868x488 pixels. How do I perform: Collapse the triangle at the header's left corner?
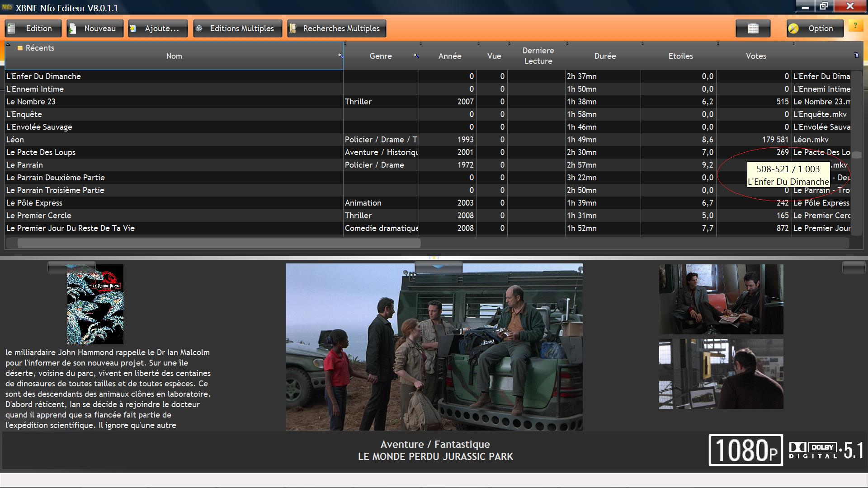click(8, 44)
